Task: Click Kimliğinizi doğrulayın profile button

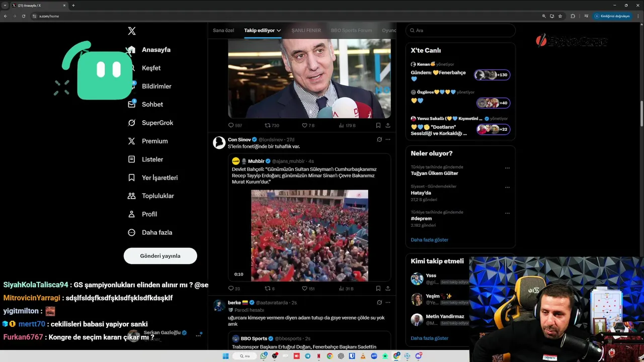Action: (612, 16)
